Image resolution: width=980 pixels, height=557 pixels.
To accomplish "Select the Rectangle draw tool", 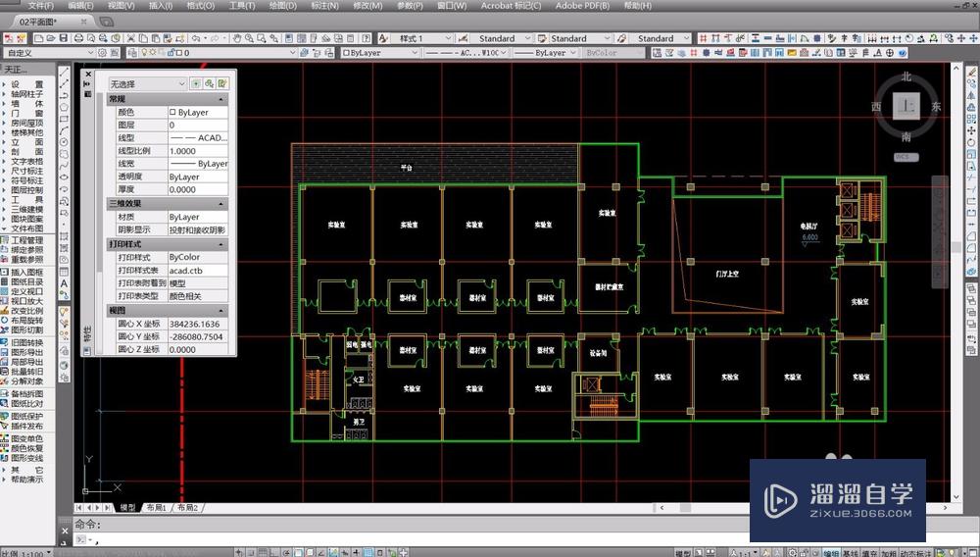I will (65, 120).
